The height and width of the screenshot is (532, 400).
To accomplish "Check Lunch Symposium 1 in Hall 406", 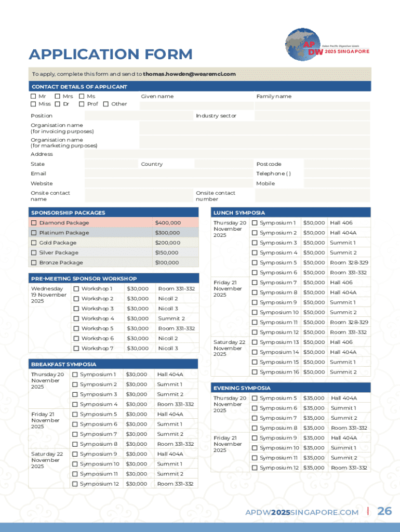I will tap(255, 223).
